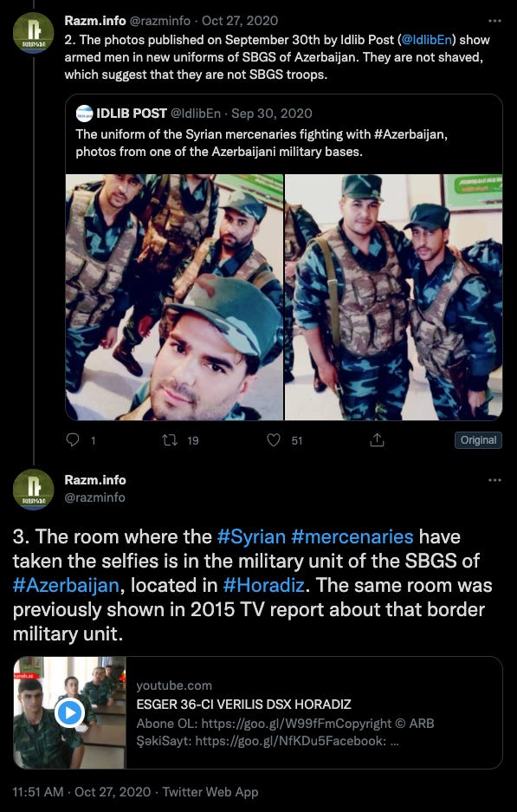This screenshot has height=812, width=517.
Task: Click the share upload icon
Action: coord(378,440)
